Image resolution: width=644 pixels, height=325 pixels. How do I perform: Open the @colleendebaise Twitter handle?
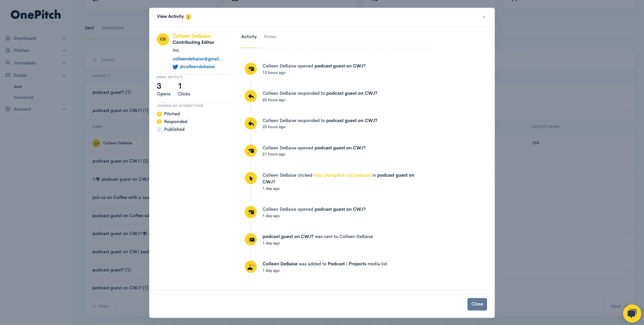pos(197,67)
